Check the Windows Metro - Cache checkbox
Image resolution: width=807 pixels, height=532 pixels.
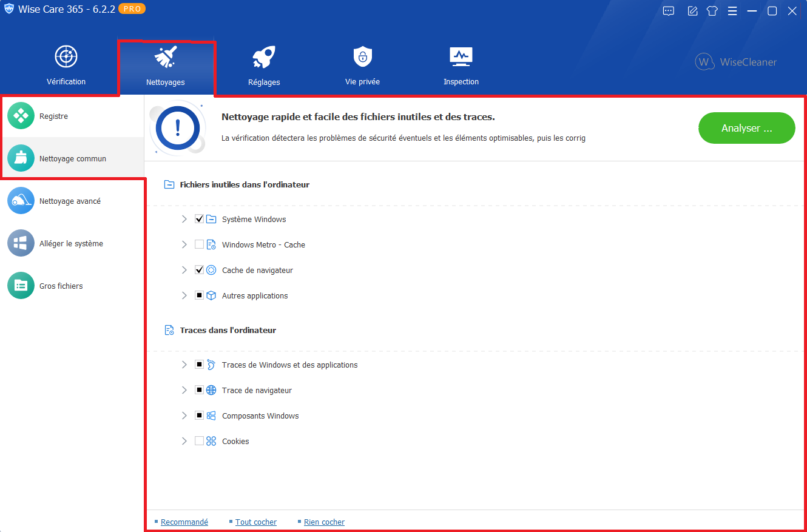click(x=199, y=244)
